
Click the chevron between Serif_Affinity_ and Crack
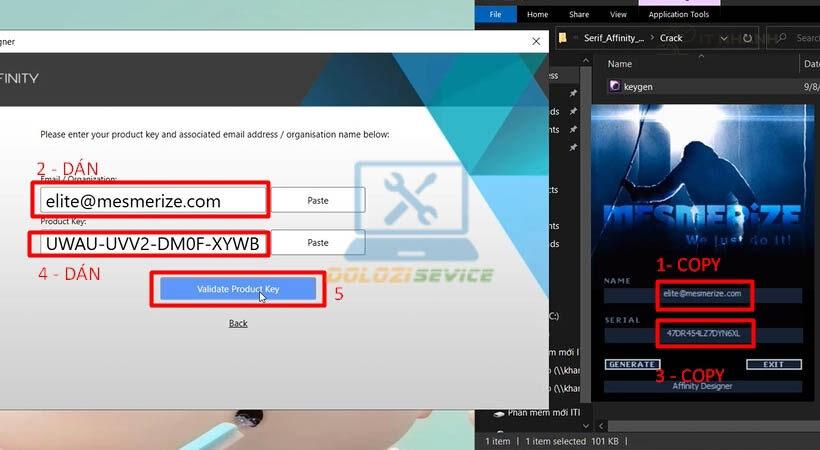click(x=652, y=38)
